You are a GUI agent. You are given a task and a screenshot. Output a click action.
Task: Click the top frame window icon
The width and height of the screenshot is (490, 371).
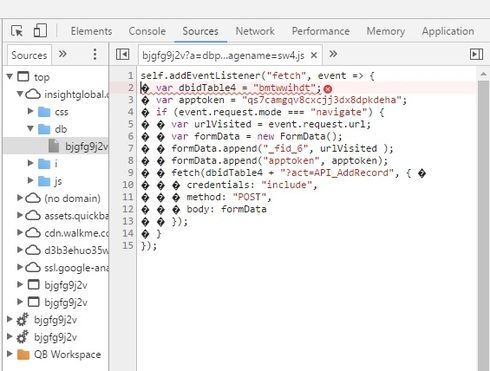tap(23, 77)
